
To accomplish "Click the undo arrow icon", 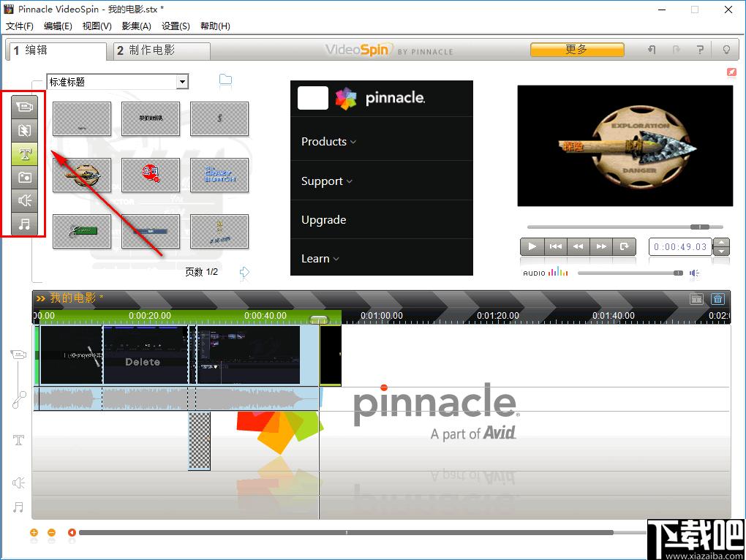I will pyautogui.click(x=652, y=50).
